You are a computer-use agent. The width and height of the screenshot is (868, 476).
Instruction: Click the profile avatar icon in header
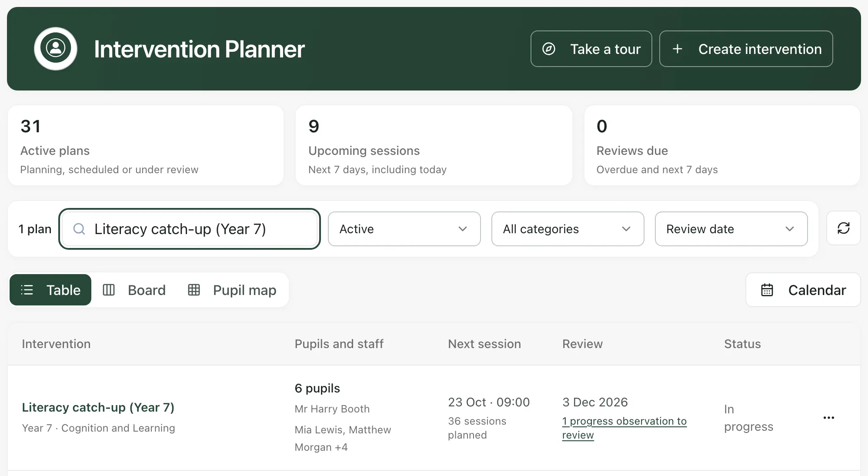point(56,49)
